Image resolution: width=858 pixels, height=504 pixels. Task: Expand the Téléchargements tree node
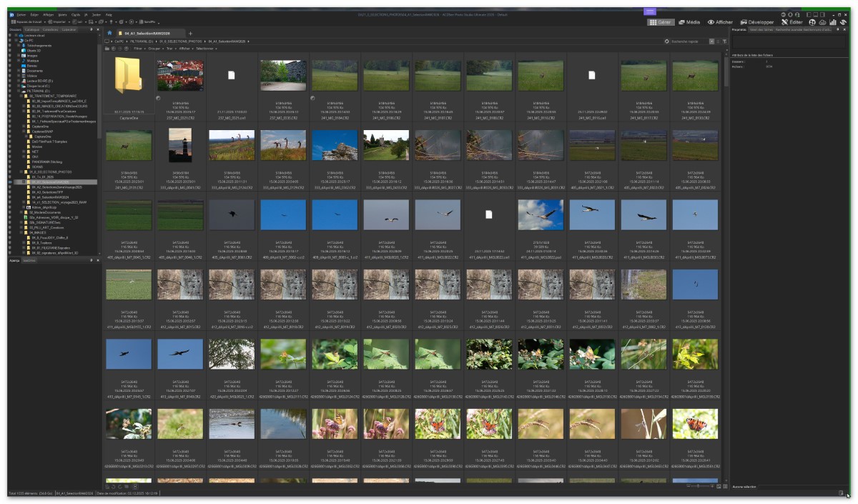pos(18,45)
